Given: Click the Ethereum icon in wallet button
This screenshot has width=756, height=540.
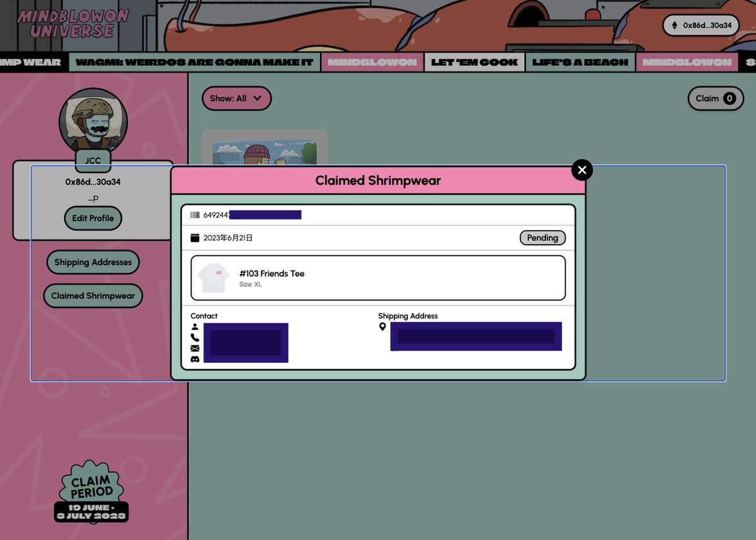Looking at the screenshot, I should pyautogui.click(x=675, y=25).
